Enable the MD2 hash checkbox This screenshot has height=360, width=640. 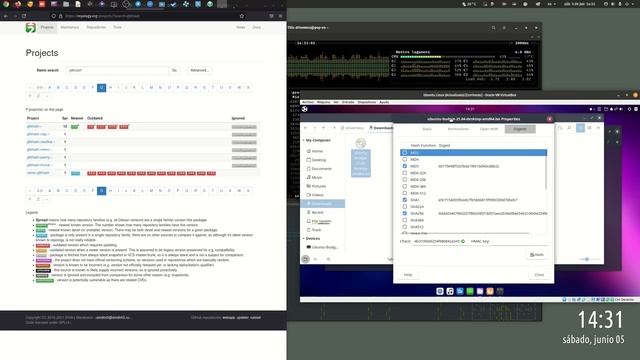click(x=404, y=153)
